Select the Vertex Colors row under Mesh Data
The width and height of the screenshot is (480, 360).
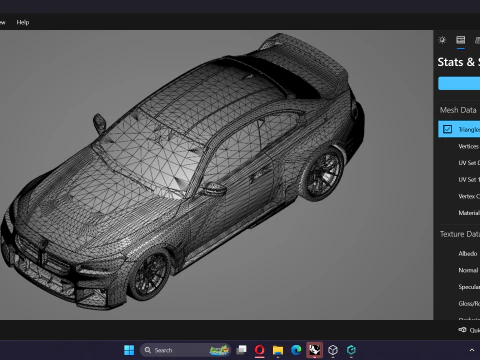click(459, 196)
